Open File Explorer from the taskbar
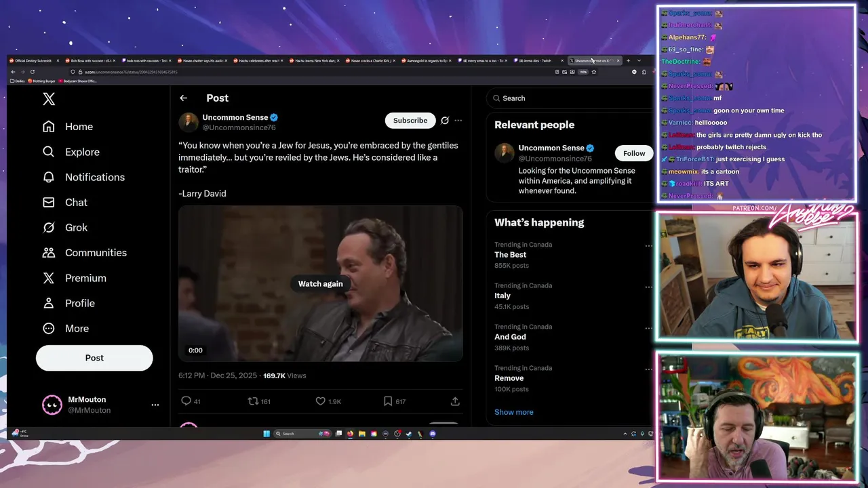The width and height of the screenshot is (868, 488). (x=362, y=434)
